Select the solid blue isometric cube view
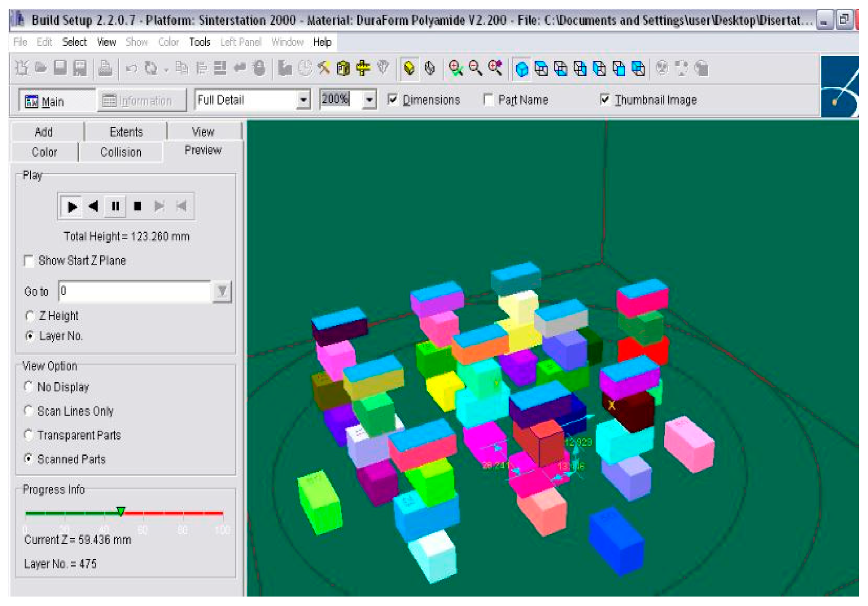The image size is (868, 606). (522, 69)
